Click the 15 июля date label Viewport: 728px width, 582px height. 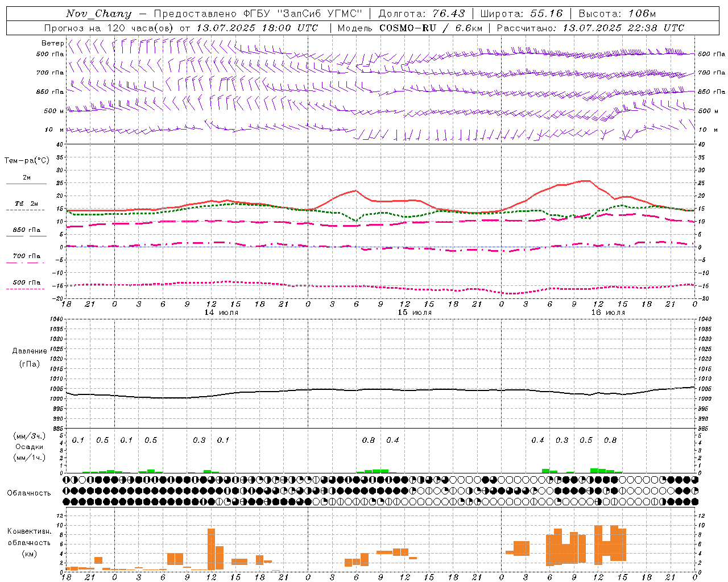414,312
